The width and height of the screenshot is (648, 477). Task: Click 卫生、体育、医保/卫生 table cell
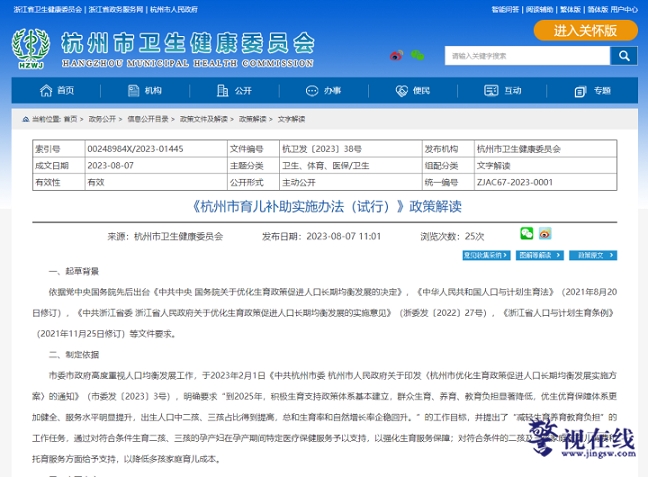(x=350, y=166)
